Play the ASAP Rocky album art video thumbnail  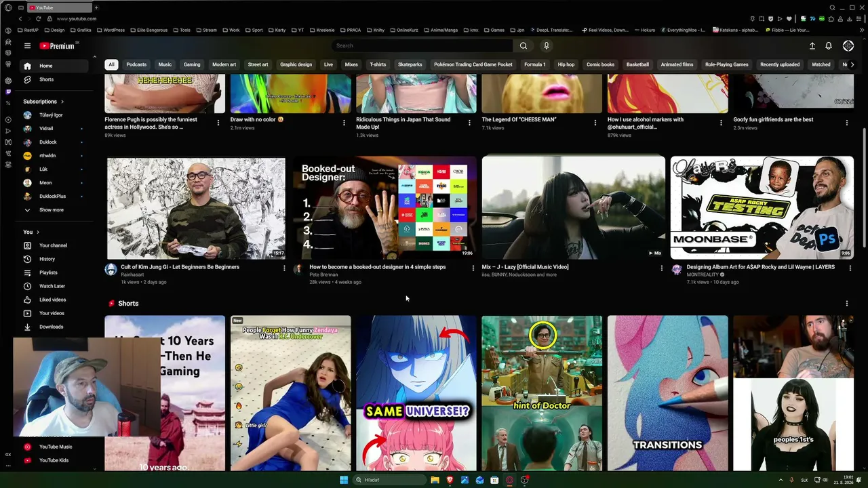tap(762, 207)
